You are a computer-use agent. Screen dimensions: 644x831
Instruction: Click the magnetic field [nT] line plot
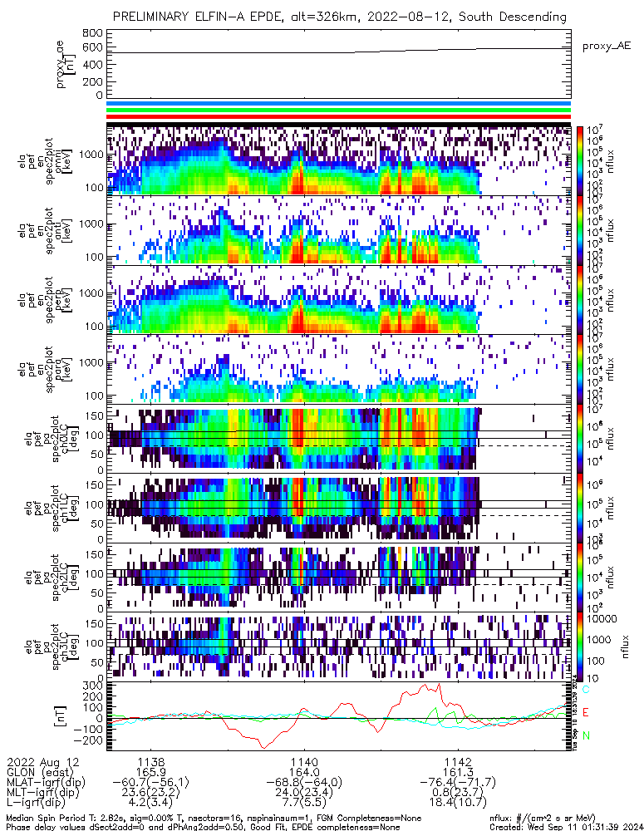(339, 716)
